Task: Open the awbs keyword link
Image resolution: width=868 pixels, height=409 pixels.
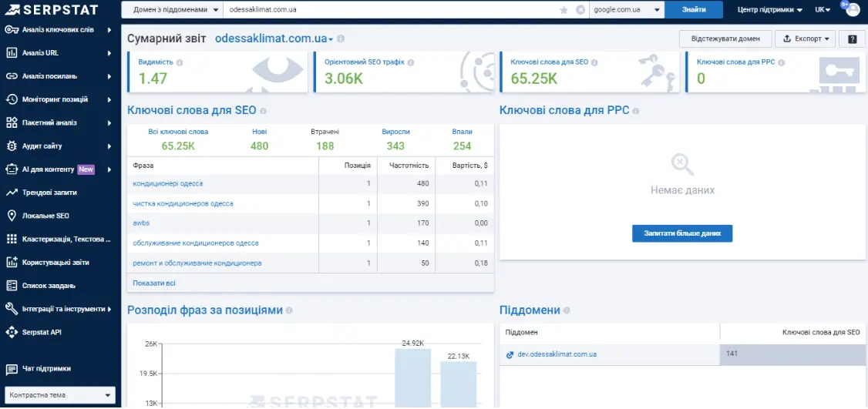Action: coord(141,223)
